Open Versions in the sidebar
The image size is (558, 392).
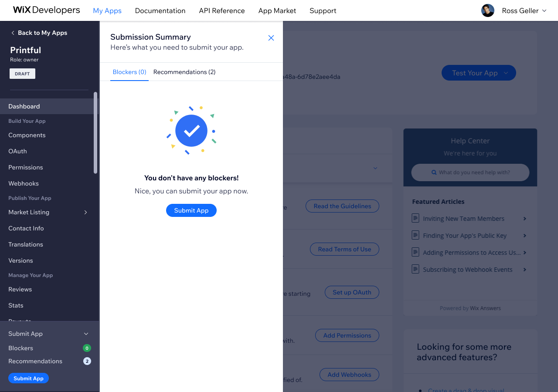point(20,260)
